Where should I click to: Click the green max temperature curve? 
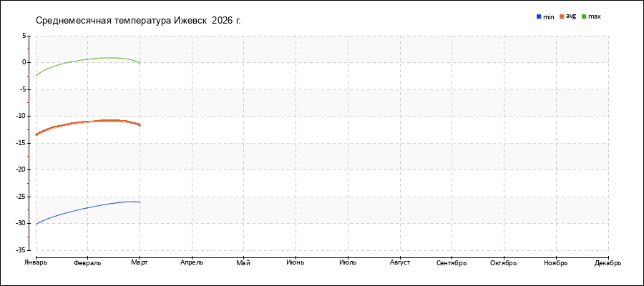(86, 60)
